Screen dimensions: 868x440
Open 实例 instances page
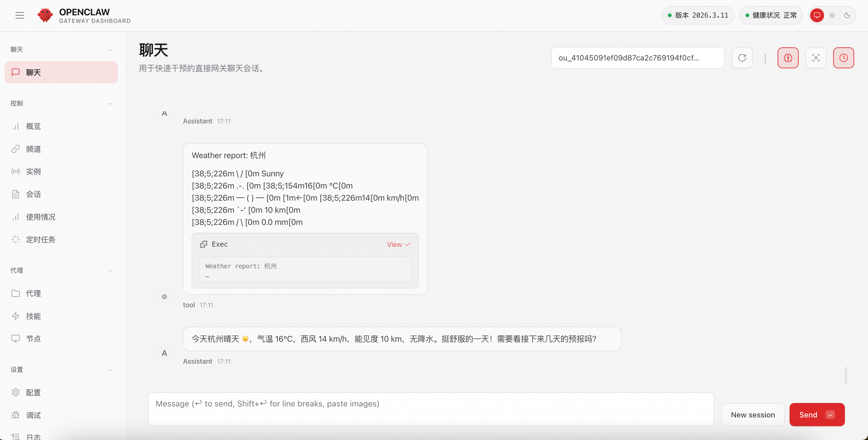click(x=61, y=172)
